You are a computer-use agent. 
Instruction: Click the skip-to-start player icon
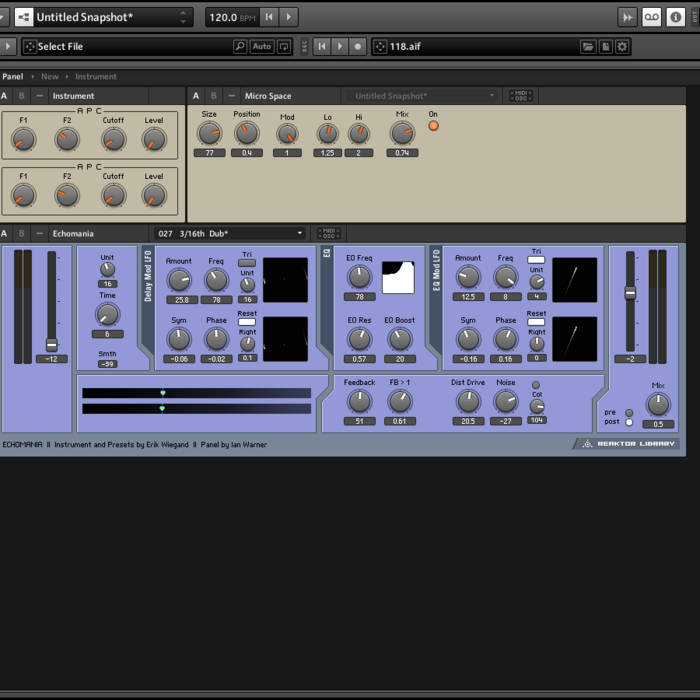pyautogui.click(x=321, y=46)
